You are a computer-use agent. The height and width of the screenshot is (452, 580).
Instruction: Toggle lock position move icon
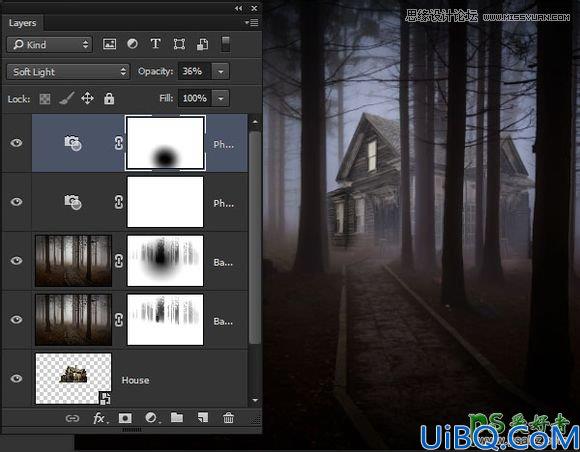pos(87,98)
